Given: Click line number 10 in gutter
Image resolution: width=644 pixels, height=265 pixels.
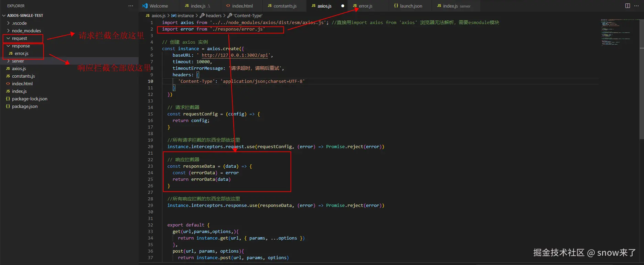Looking at the screenshot, I should click(150, 81).
